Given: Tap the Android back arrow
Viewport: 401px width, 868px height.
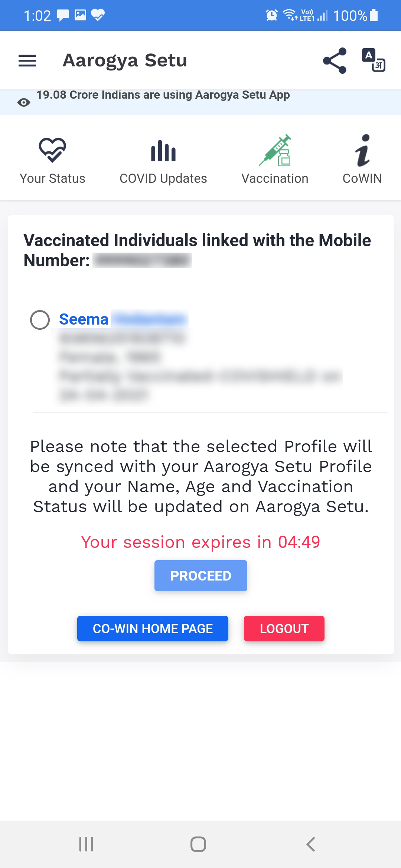Looking at the screenshot, I should click(311, 844).
